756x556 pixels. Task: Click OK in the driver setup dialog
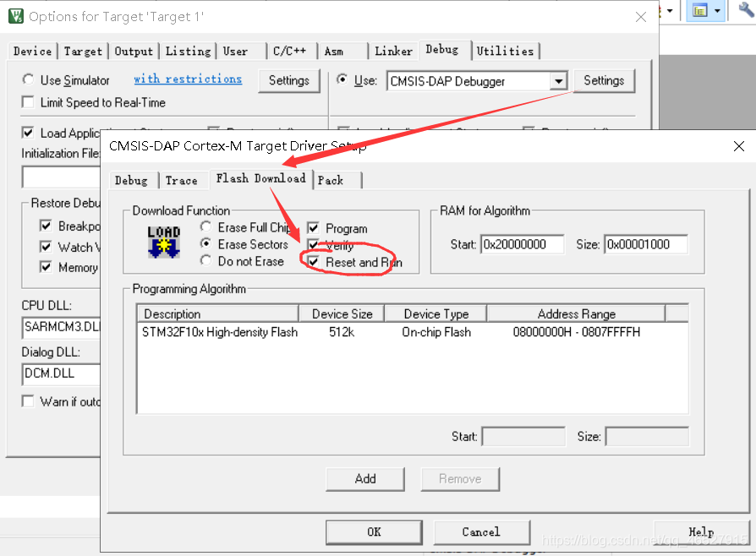click(x=374, y=531)
